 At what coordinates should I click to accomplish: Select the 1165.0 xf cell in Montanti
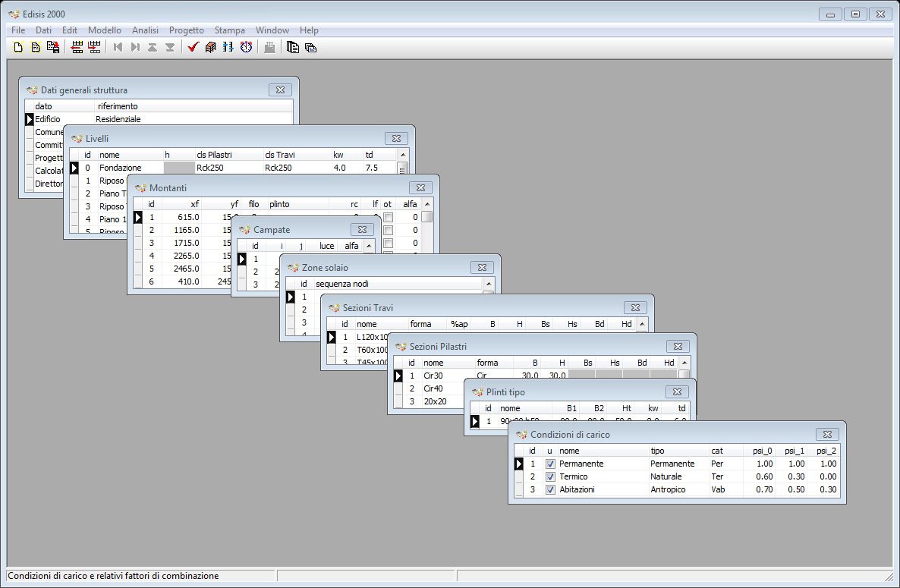[181, 230]
